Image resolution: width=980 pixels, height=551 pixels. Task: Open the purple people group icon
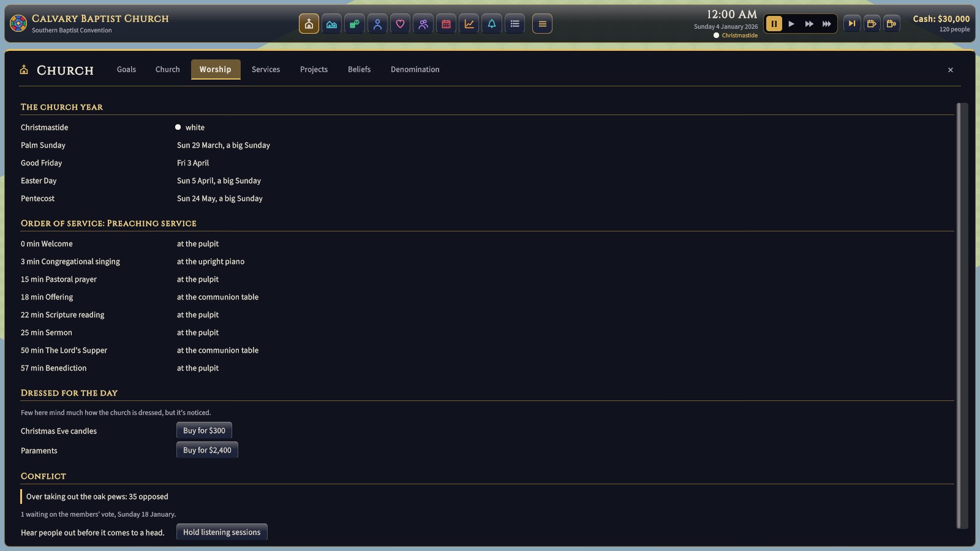[423, 24]
